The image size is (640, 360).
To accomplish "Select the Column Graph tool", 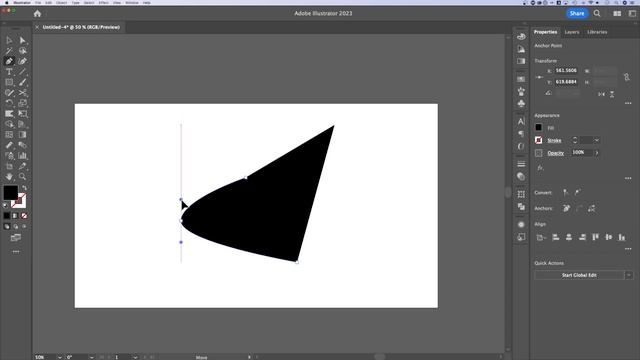I will click(x=22, y=156).
